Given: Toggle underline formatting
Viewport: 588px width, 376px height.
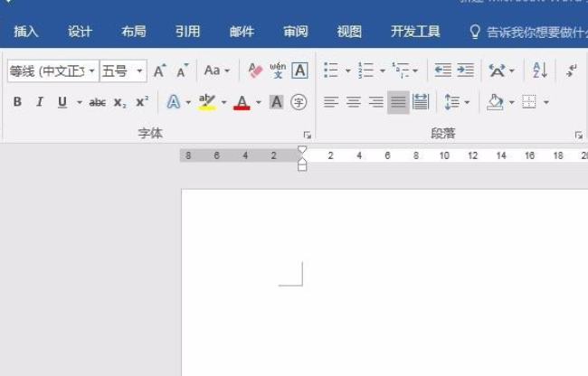Looking at the screenshot, I should point(62,102).
